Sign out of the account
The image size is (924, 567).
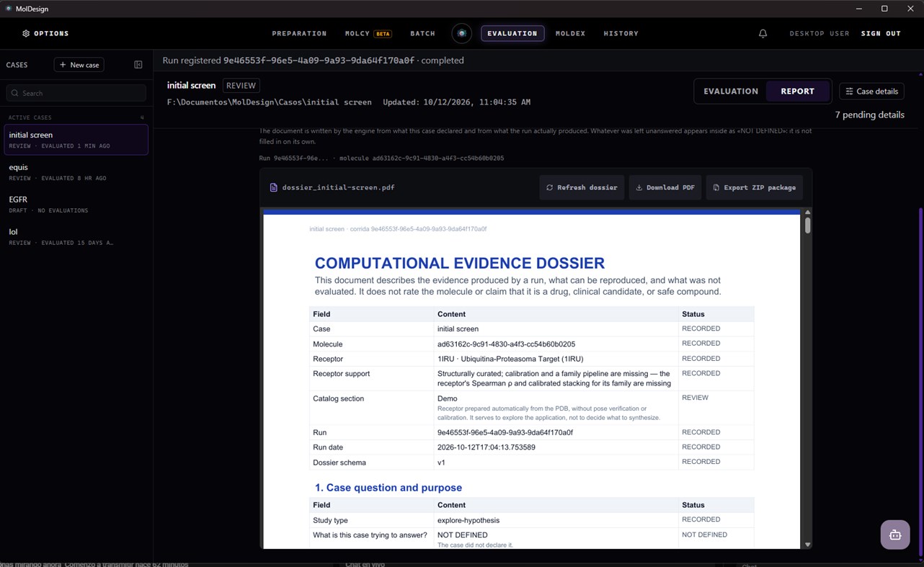click(881, 33)
